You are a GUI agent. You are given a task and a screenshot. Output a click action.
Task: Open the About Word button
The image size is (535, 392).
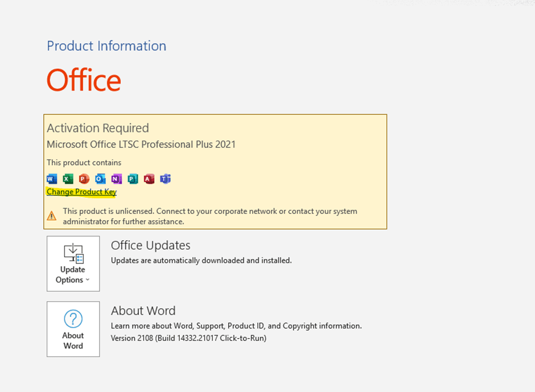[x=73, y=329]
